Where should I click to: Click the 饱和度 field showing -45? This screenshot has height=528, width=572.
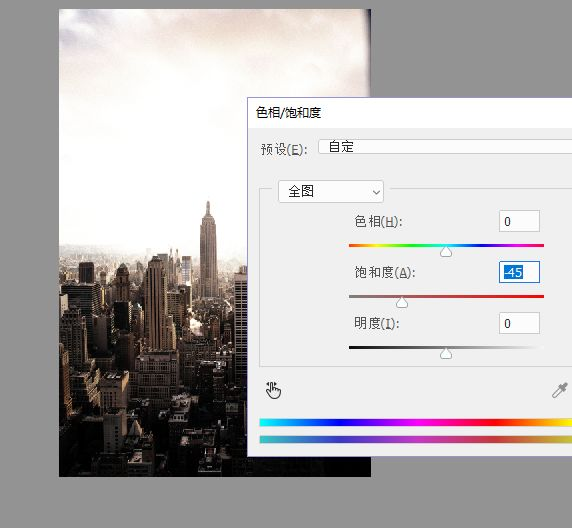pyautogui.click(x=519, y=272)
